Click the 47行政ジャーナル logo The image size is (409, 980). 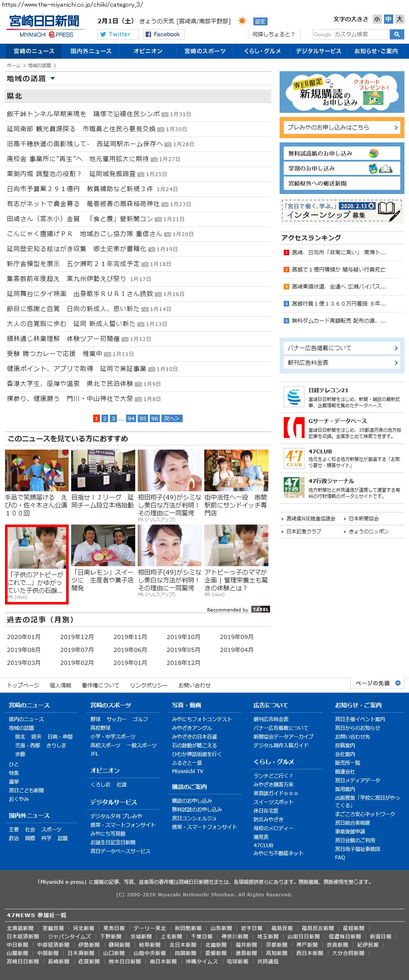294,488
